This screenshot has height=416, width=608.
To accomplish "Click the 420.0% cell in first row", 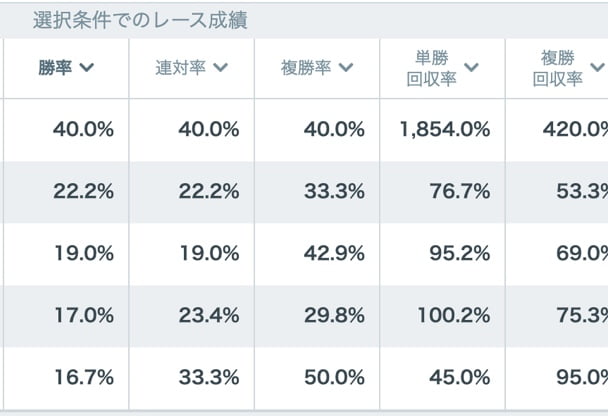I will (573, 129).
